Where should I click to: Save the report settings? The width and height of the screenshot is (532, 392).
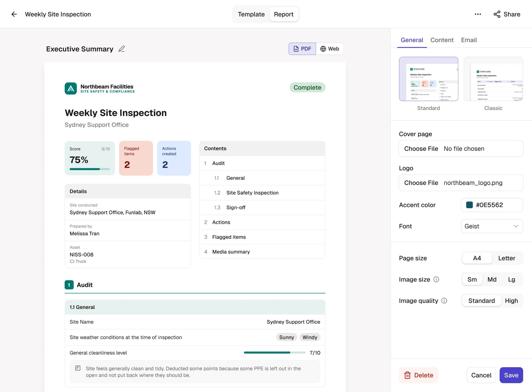511,375
